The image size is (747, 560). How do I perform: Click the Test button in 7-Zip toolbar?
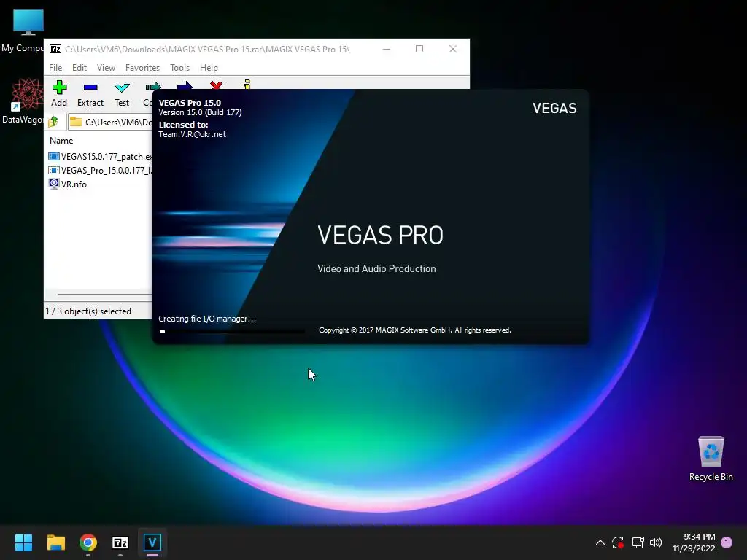tap(122, 94)
